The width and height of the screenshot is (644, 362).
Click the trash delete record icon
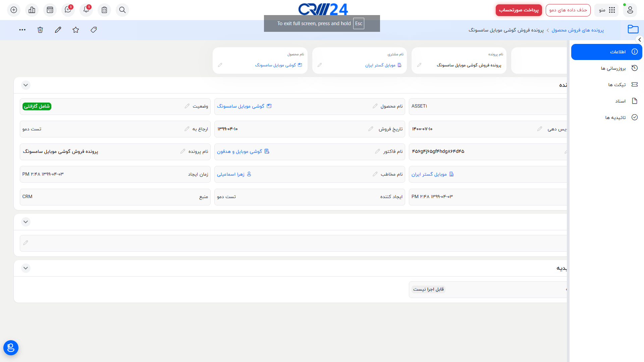tap(40, 30)
